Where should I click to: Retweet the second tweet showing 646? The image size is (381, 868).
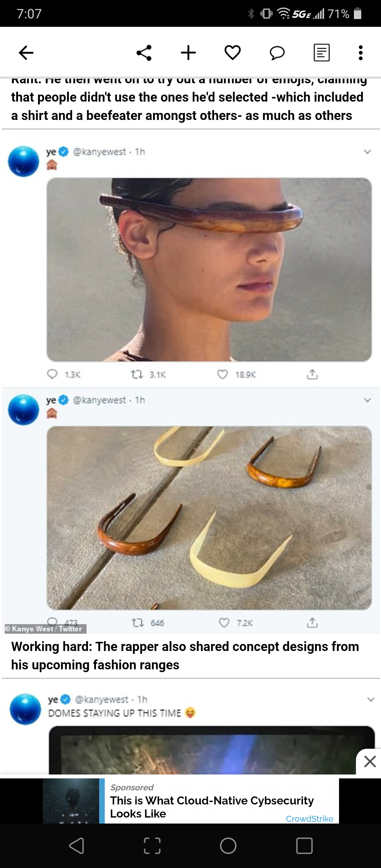tap(138, 623)
